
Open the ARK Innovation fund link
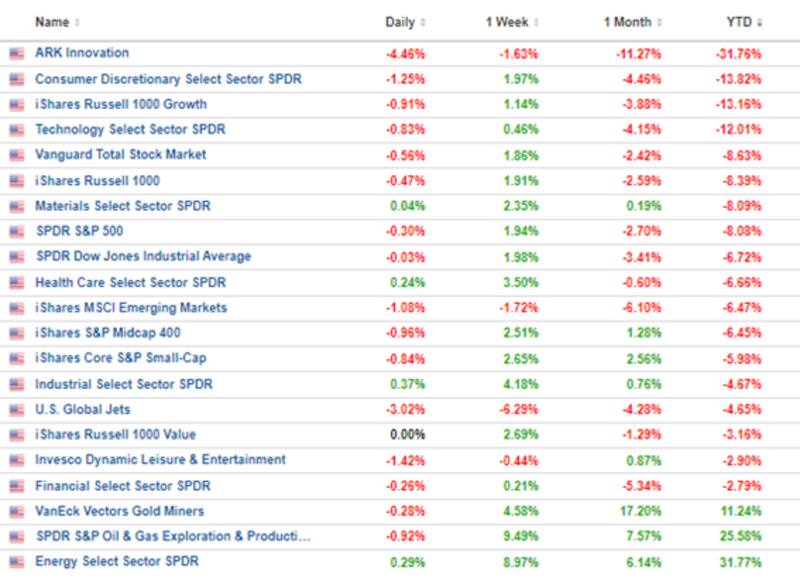(82, 53)
